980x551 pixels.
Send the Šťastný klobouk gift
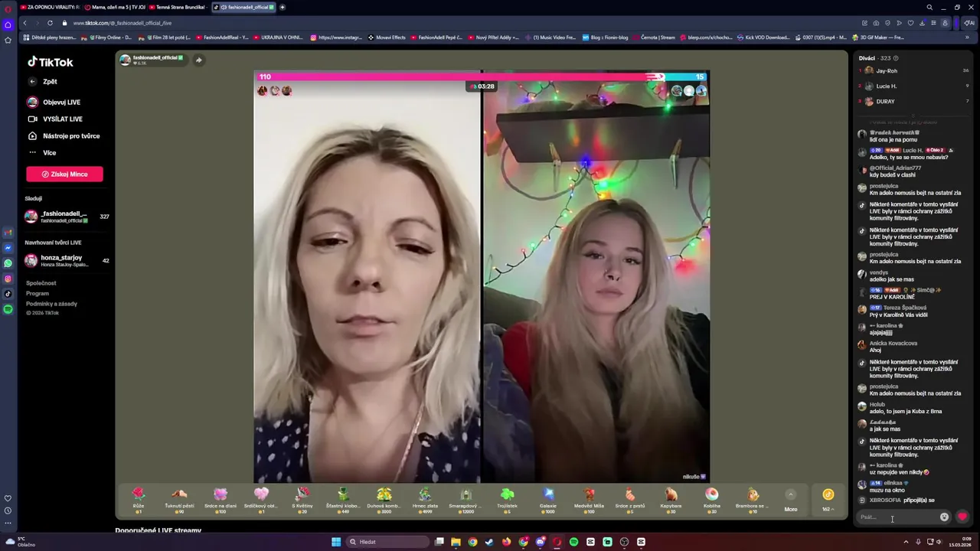[343, 500]
